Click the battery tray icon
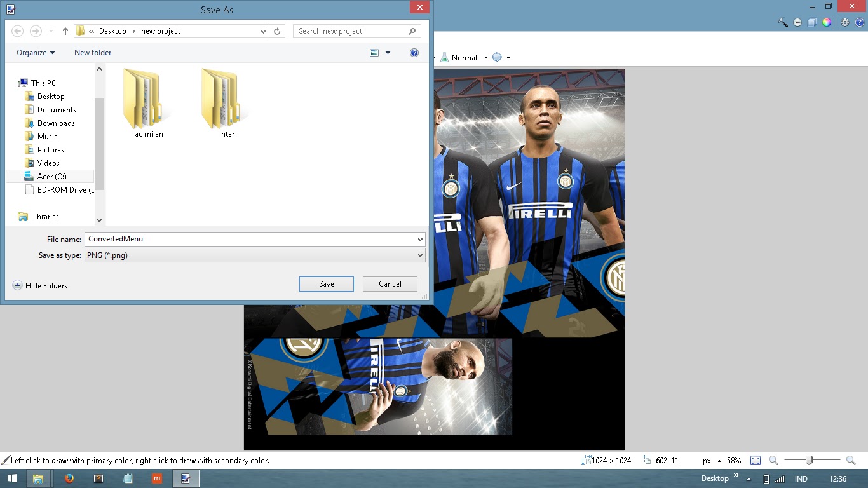The height and width of the screenshot is (488, 868). point(766,479)
